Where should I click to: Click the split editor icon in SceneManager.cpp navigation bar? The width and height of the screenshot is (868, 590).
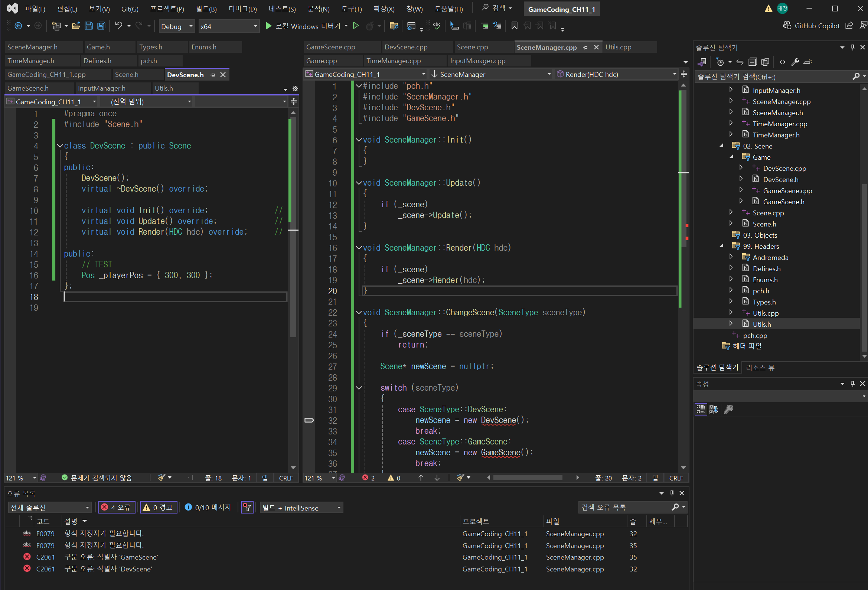pyautogui.click(x=683, y=74)
